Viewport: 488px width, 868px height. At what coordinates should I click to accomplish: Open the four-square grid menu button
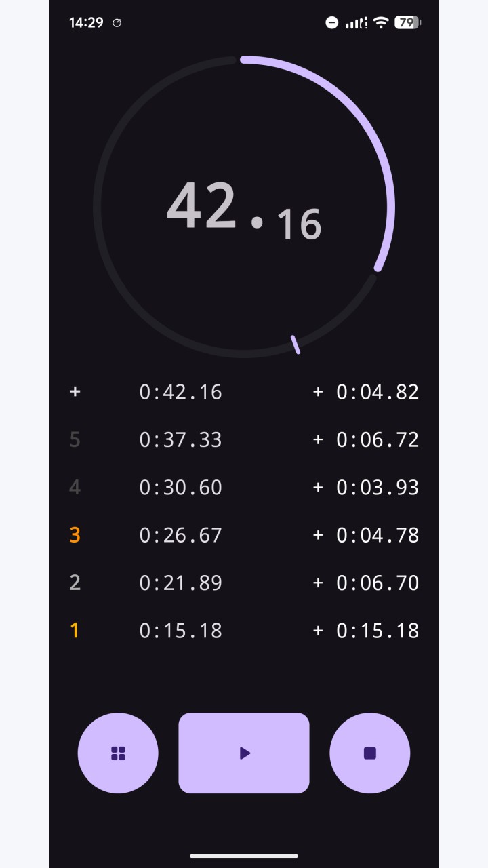point(118,753)
